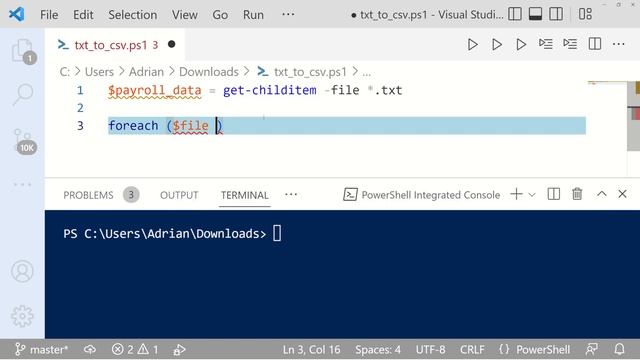
Task: Open the launch profile dropdown arrow
Action: click(532, 195)
